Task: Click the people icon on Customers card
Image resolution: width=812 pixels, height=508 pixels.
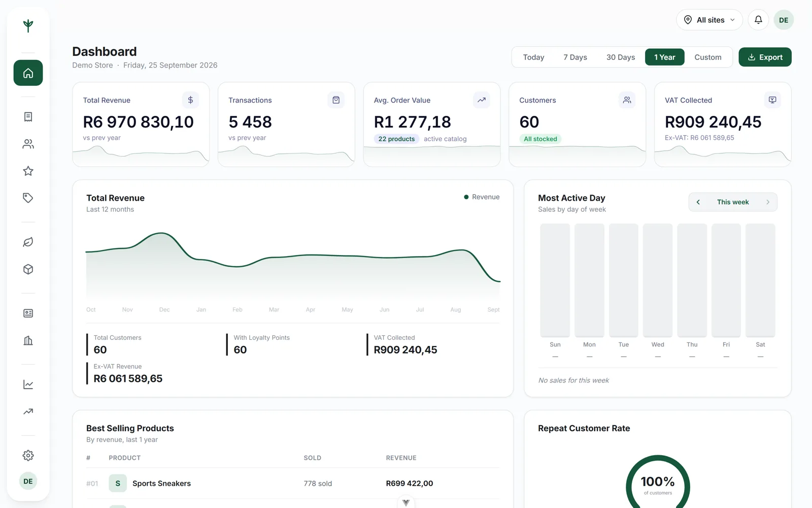Action: point(627,100)
